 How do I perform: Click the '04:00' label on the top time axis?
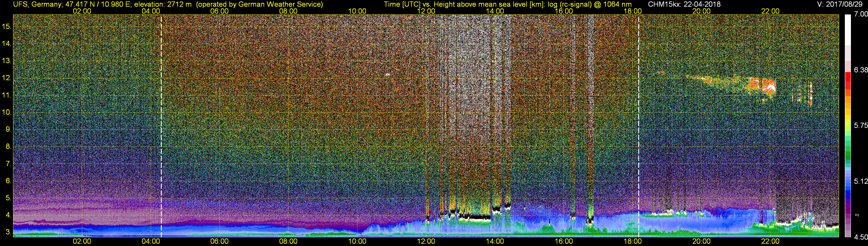tap(151, 11)
